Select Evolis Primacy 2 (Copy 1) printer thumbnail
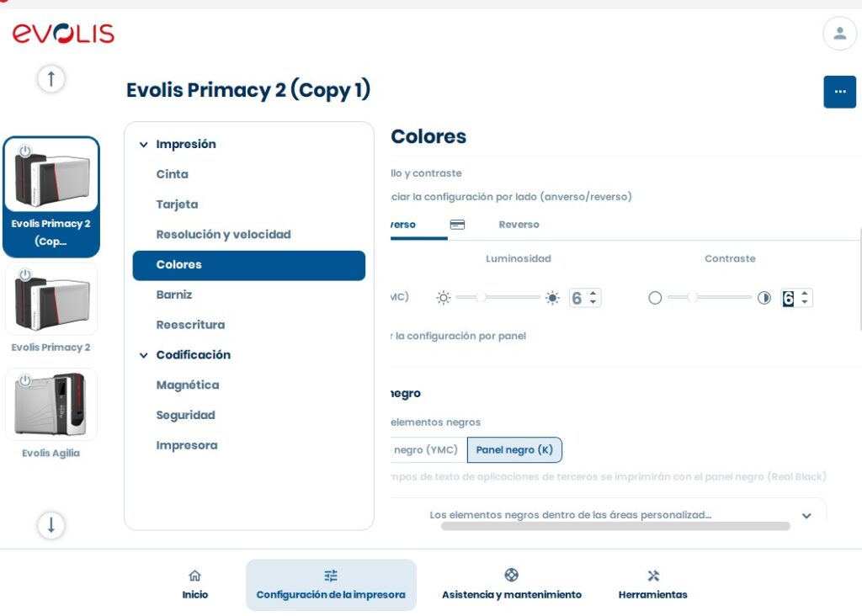862x616 pixels. (51, 197)
